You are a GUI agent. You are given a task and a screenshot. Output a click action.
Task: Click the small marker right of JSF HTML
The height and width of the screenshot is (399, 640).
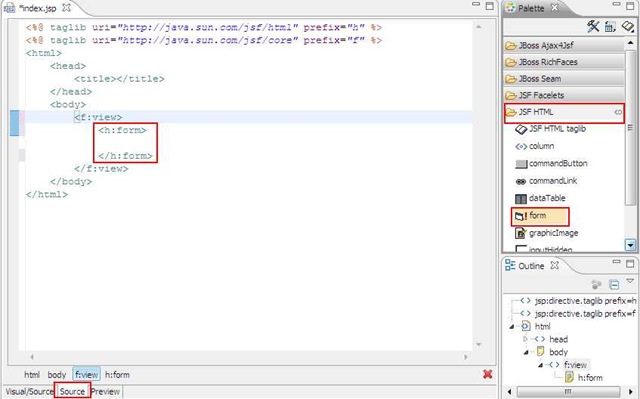tap(618, 112)
